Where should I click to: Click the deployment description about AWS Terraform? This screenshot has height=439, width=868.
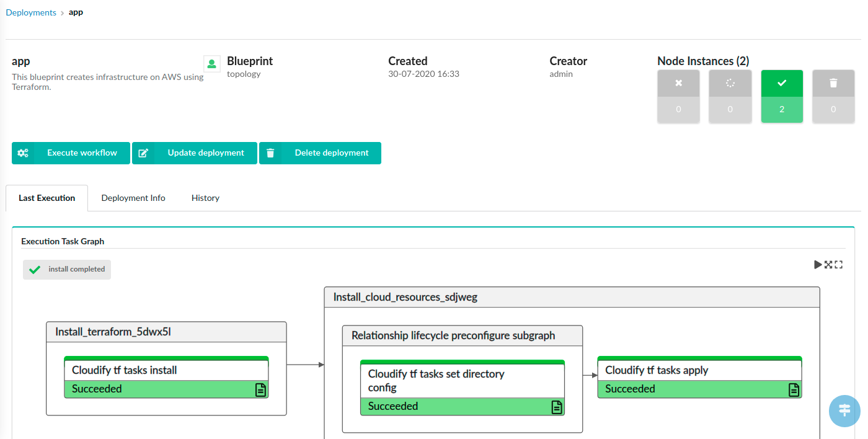click(x=108, y=82)
